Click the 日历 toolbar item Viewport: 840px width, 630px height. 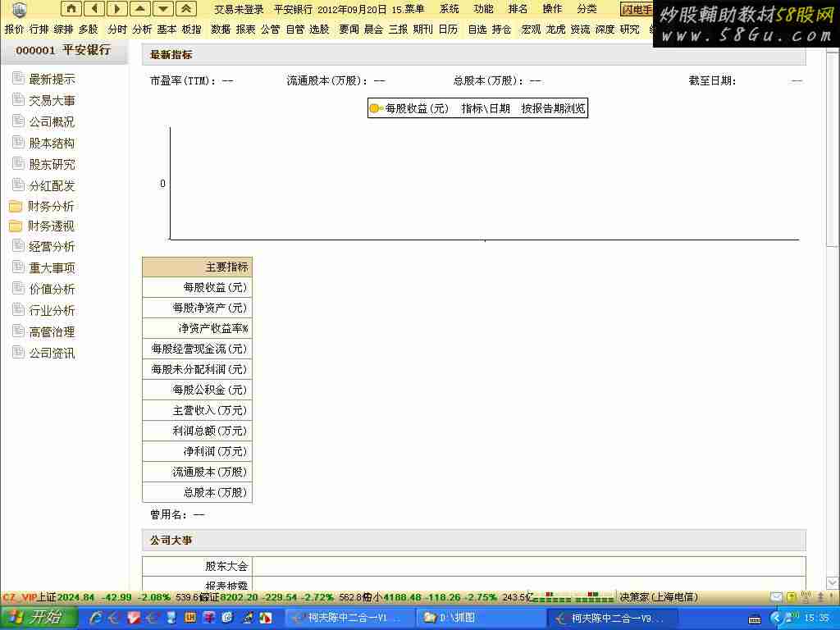click(x=448, y=30)
